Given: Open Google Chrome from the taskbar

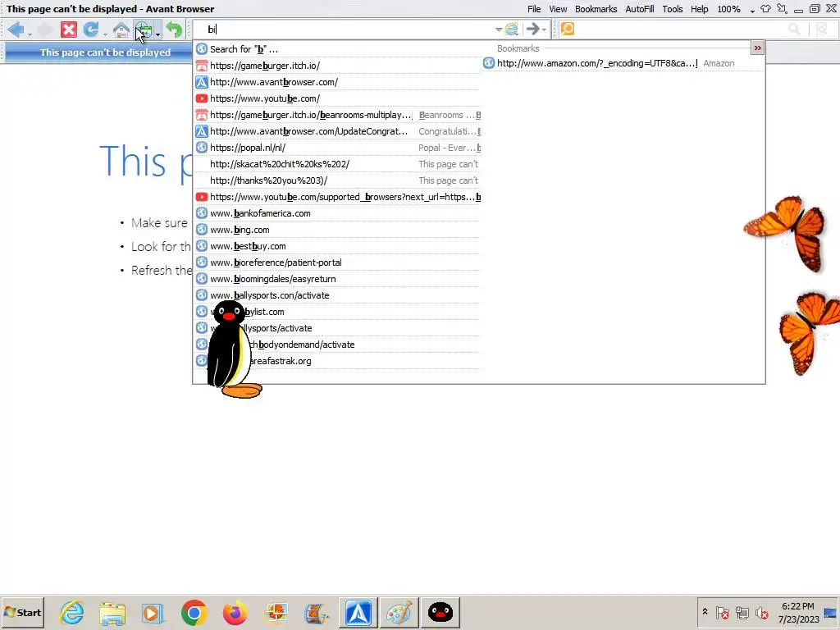Looking at the screenshot, I should (x=194, y=612).
